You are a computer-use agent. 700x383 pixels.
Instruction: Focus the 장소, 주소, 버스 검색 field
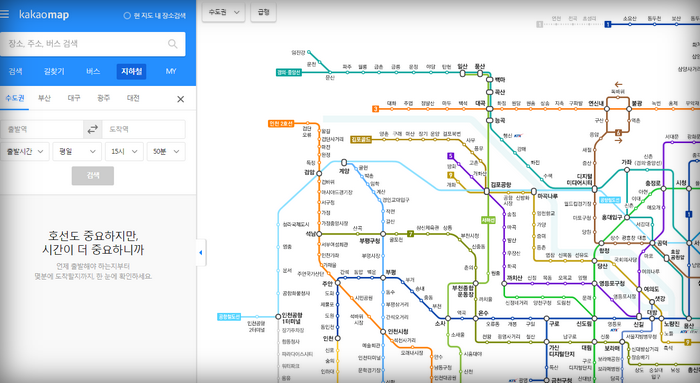93,44
